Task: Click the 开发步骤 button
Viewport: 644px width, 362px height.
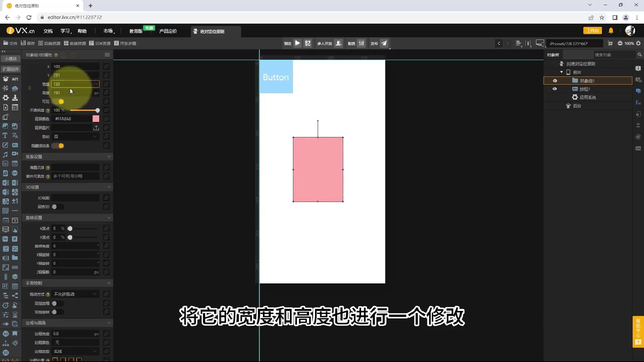Action: (x=125, y=43)
